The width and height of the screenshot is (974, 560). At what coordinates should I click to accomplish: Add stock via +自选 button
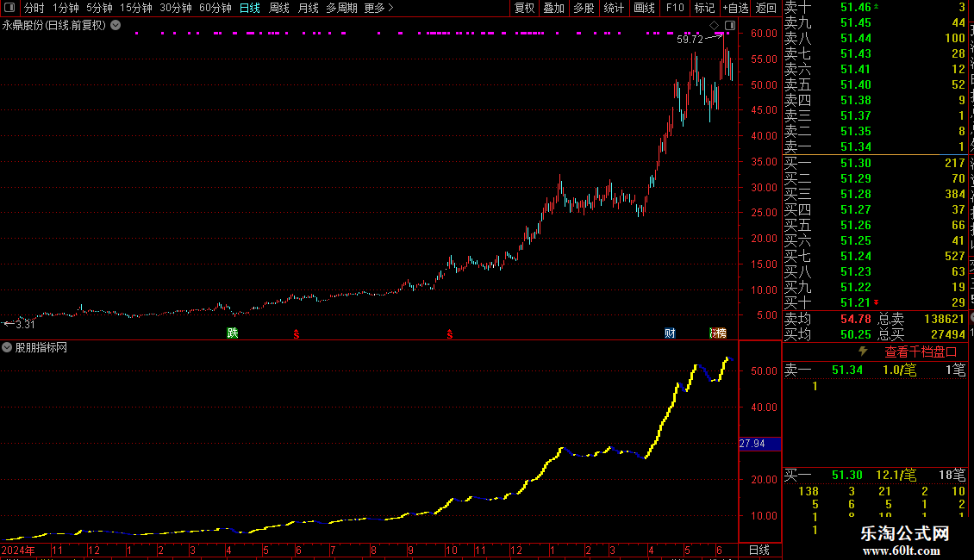735,8
